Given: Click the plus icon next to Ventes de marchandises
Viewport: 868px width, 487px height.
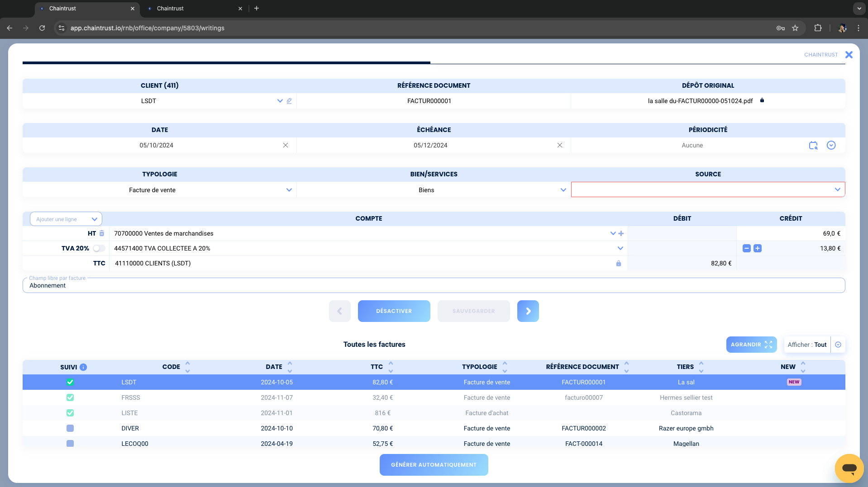Looking at the screenshot, I should coord(621,233).
